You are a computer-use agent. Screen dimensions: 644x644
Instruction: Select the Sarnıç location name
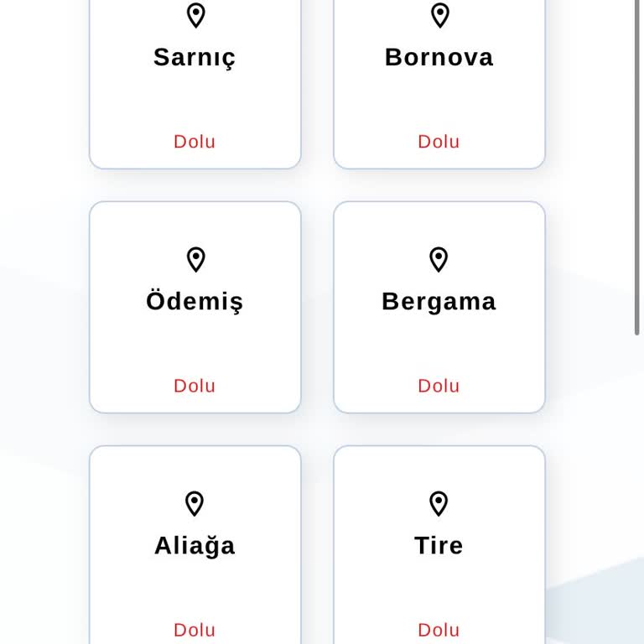195,57
